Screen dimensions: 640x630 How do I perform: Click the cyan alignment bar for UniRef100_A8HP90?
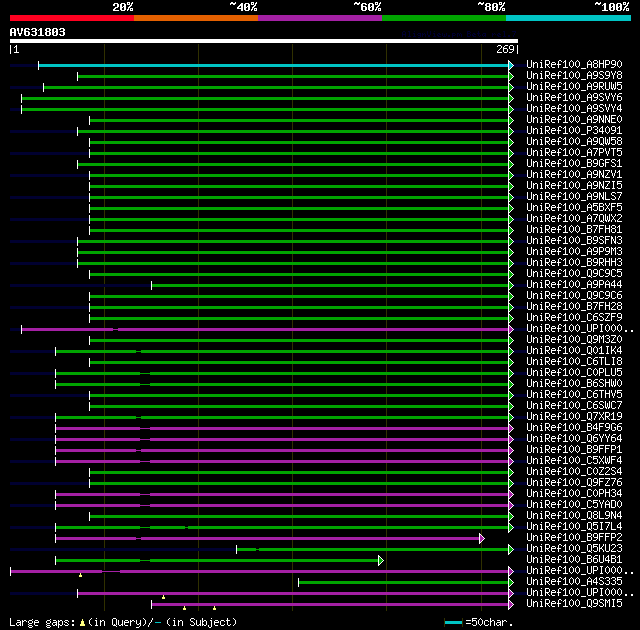pos(273,65)
